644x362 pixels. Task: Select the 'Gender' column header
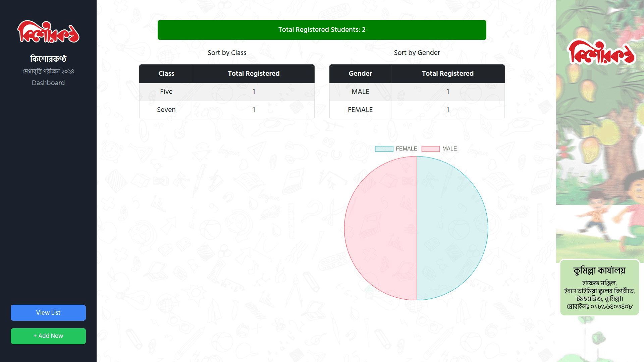360,74
